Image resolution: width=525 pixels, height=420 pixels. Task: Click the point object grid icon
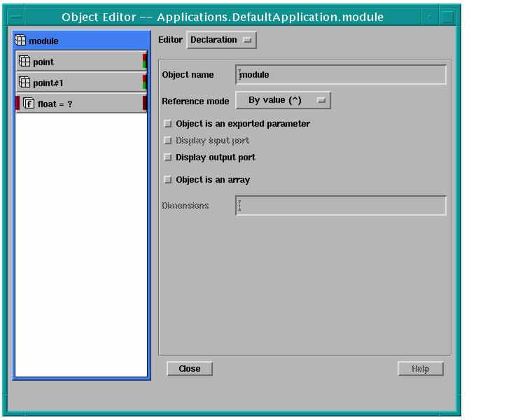point(24,62)
